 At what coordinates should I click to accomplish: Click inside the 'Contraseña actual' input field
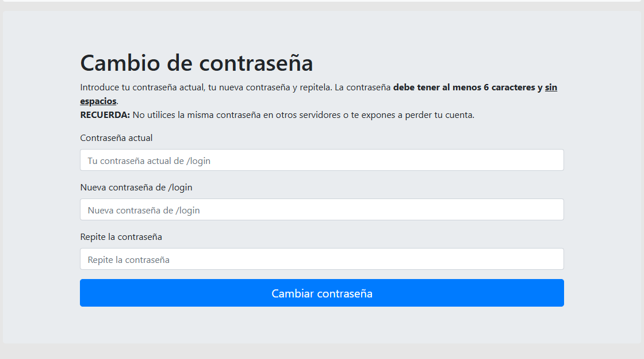point(322,160)
